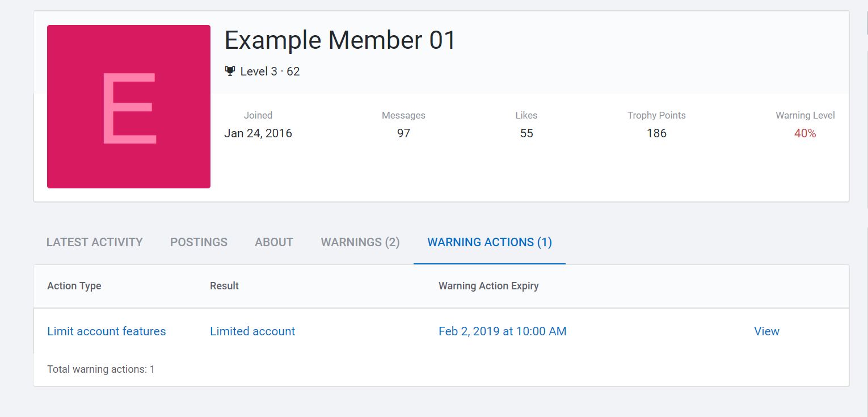The width and height of the screenshot is (868, 417).
Task: Click the Level 3 · 62 rank text
Action: (270, 71)
